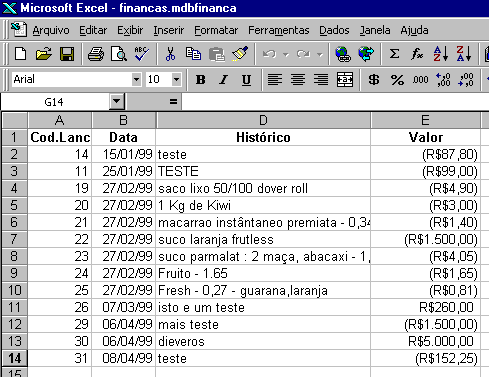Center cell text horizontally

coord(298,80)
